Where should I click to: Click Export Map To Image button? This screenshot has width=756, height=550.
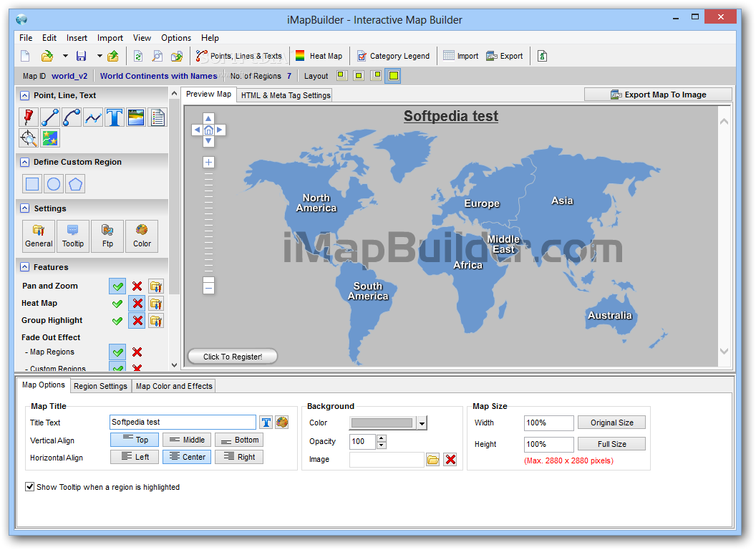point(658,95)
